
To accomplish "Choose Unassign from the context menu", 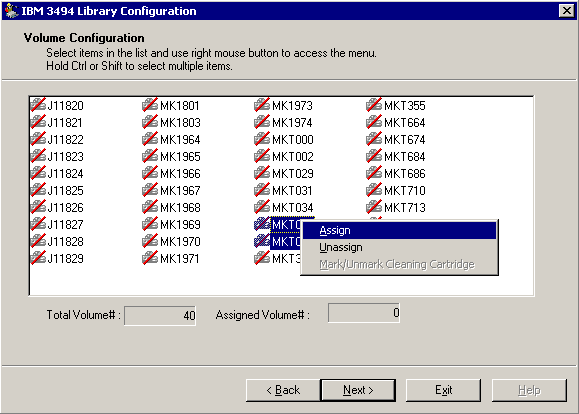I will [399, 247].
